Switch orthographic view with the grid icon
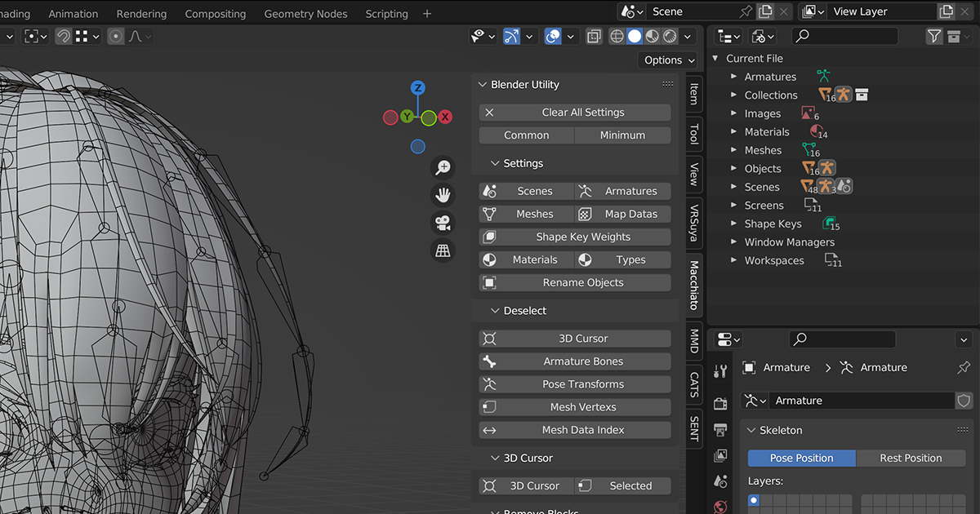The height and width of the screenshot is (514, 980). click(443, 250)
